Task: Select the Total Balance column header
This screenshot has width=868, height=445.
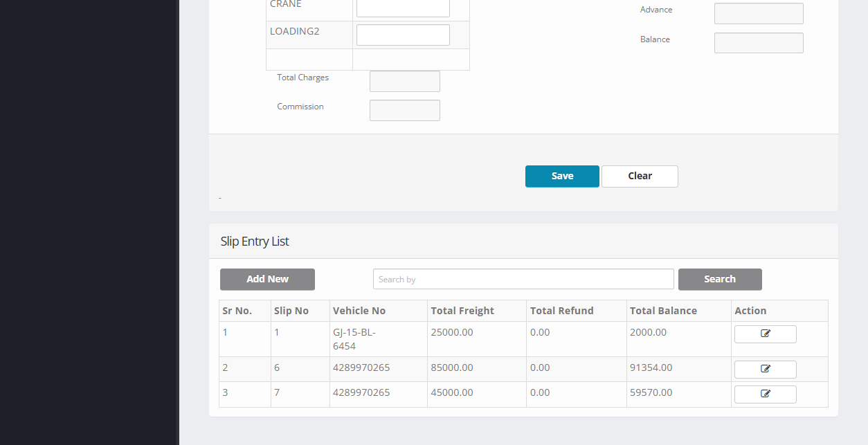Action: pos(663,311)
